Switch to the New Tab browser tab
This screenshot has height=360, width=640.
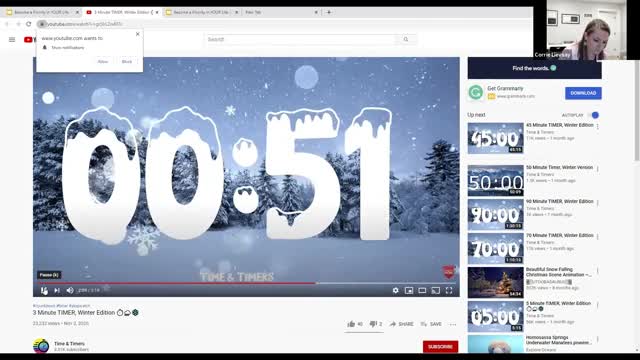coord(281,12)
